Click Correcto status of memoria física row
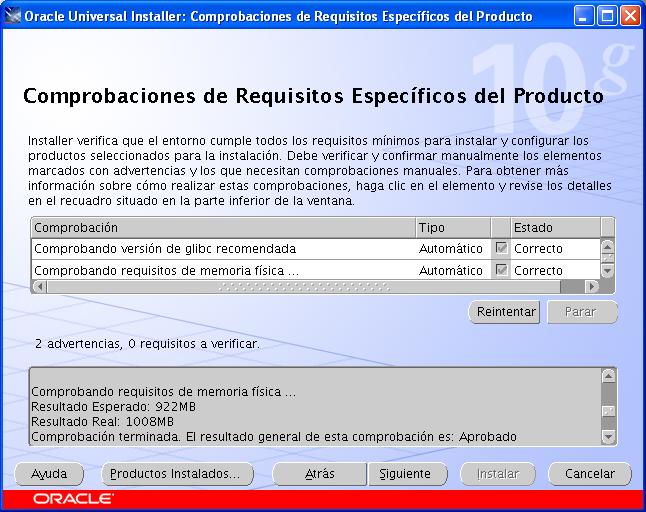Image resolution: width=646 pixels, height=512 pixels. (x=538, y=271)
